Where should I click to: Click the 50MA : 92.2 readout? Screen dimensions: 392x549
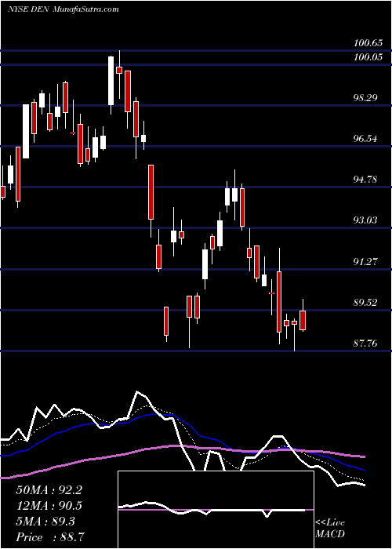tap(49, 490)
